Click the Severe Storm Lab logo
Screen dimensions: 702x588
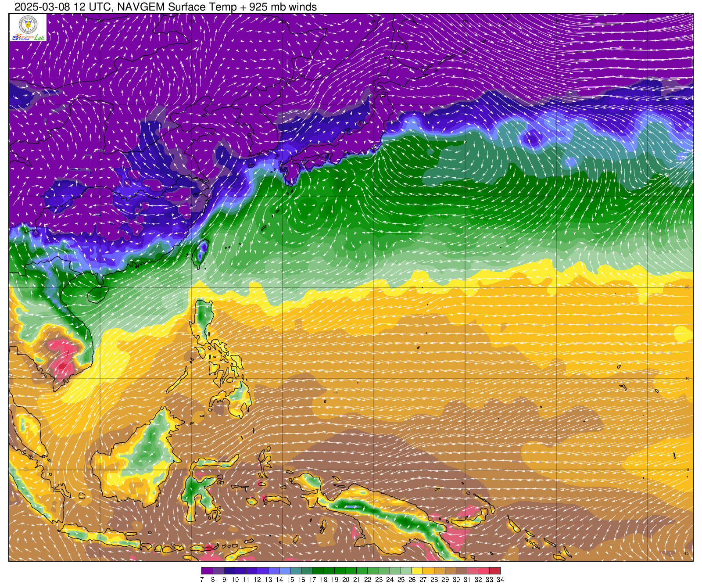point(28,28)
